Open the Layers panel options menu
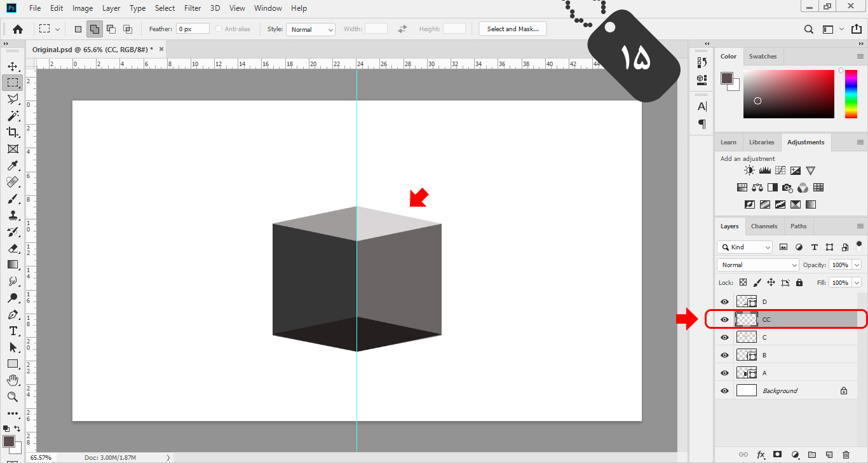Screen dimensions: 868x463 pyautogui.click(x=860, y=226)
